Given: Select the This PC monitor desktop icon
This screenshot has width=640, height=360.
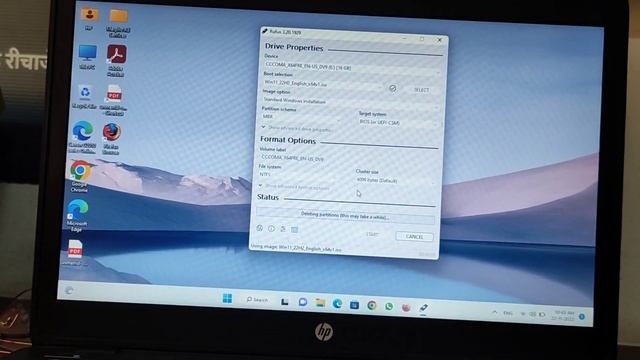Looking at the screenshot, I should point(87,57).
